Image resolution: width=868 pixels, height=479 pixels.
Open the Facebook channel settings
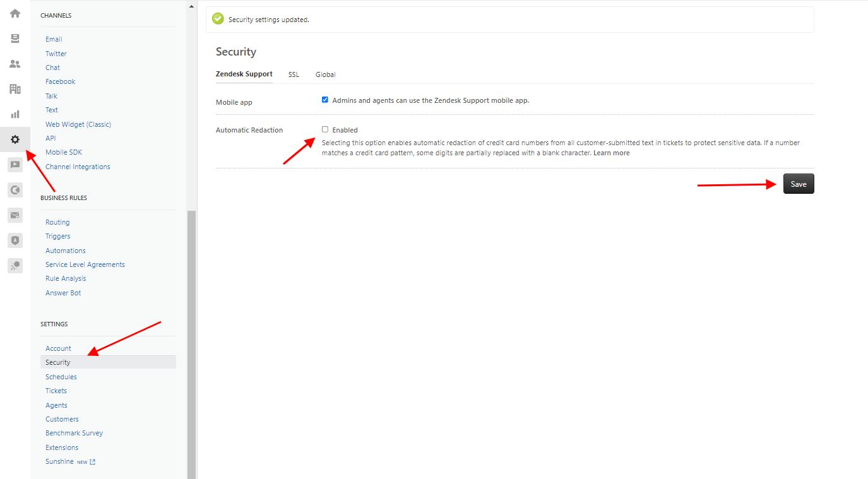click(x=61, y=81)
